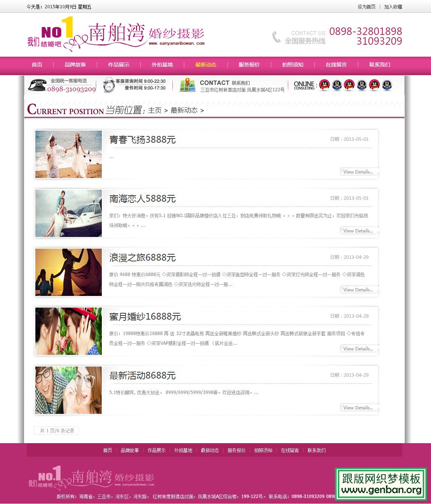431x504 pixels.
Task: Open the 浪漫之旅6888元 sunset thumbnail
Action: point(68,272)
